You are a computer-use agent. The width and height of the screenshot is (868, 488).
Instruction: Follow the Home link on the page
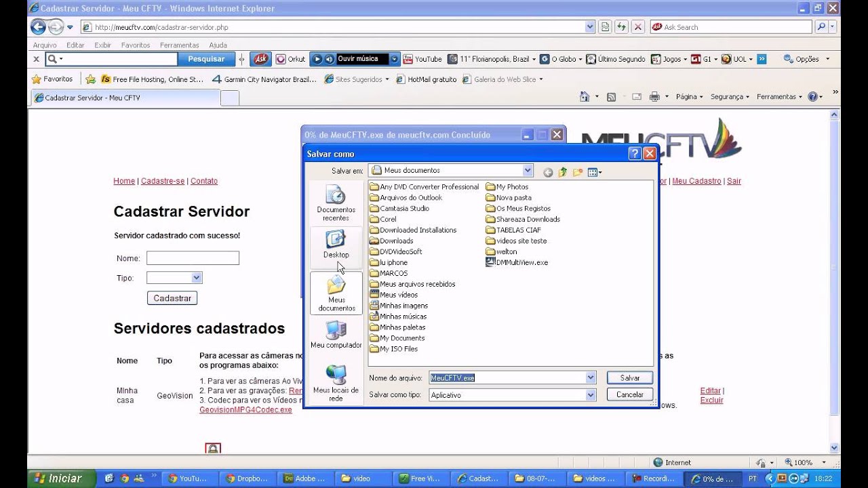[x=124, y=181]
